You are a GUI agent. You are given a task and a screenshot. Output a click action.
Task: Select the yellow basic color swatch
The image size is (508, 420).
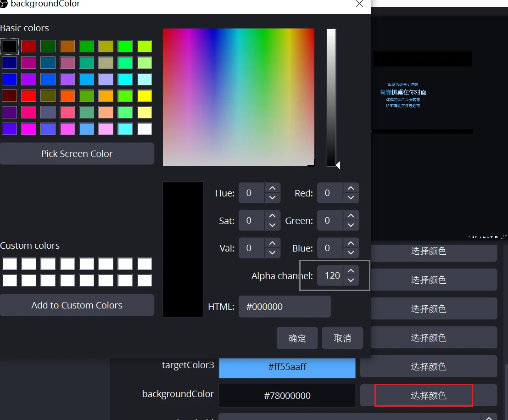coord(145,96)
